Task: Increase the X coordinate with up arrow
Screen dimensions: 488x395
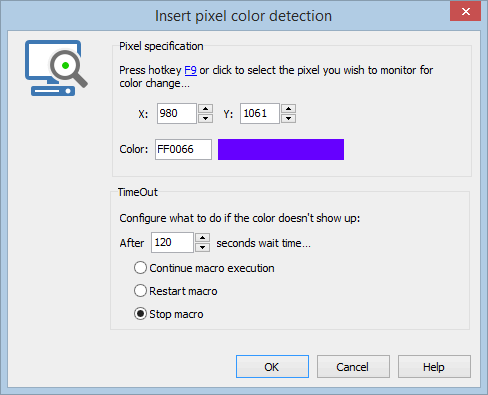Action: [205, 109]
